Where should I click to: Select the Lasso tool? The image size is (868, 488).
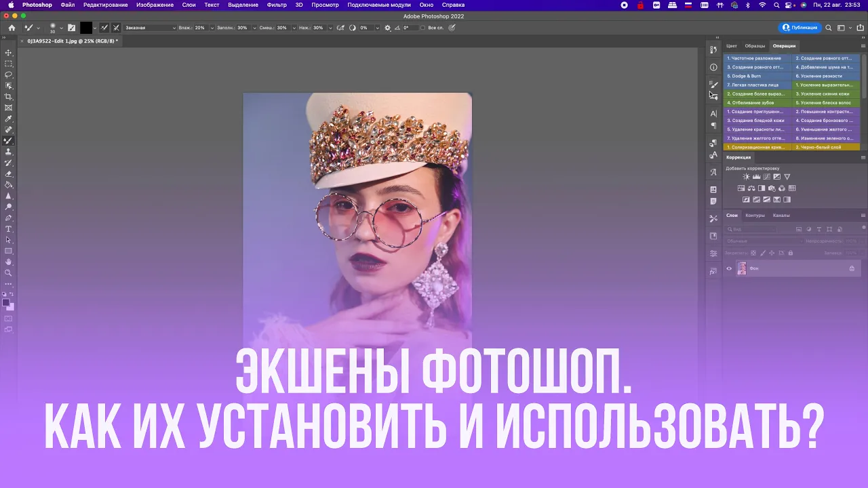pyautogui.click(x=9, y=75)
